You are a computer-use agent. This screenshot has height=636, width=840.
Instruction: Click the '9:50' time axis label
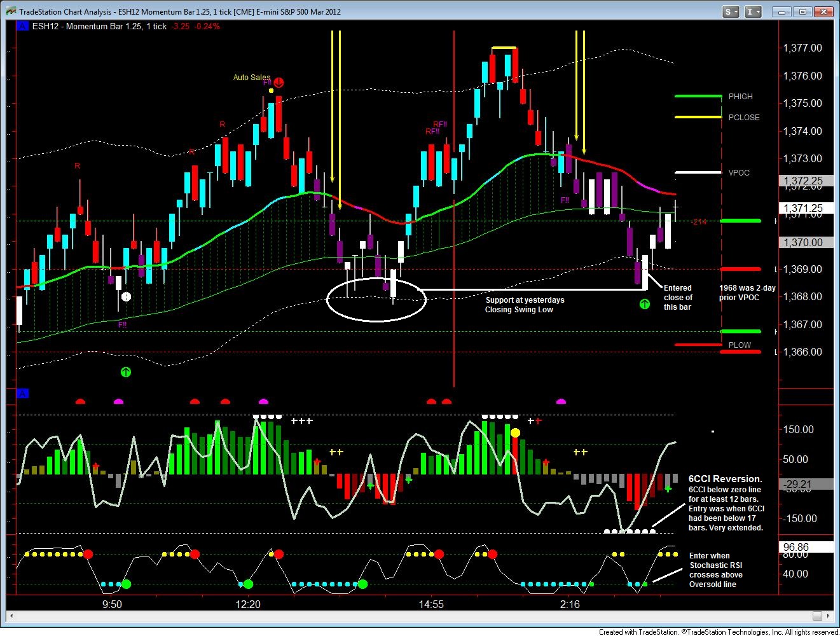coord(112,604)
